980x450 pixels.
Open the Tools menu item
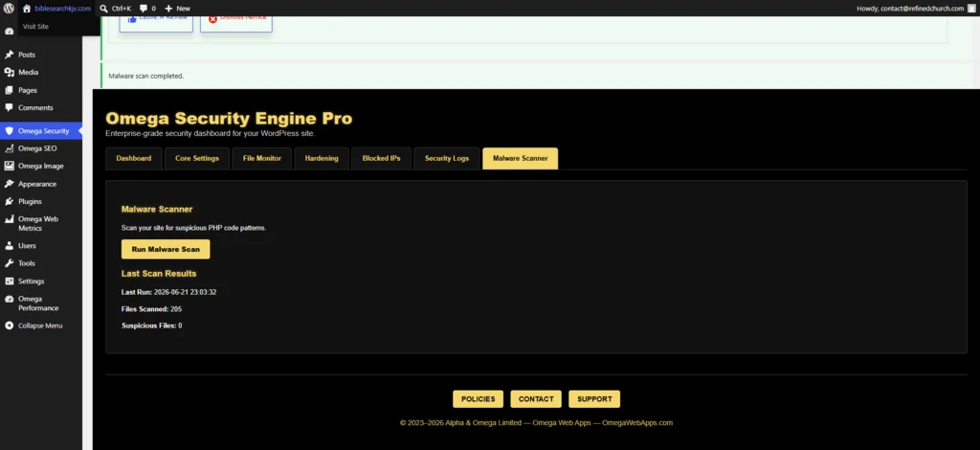(41, 263)
